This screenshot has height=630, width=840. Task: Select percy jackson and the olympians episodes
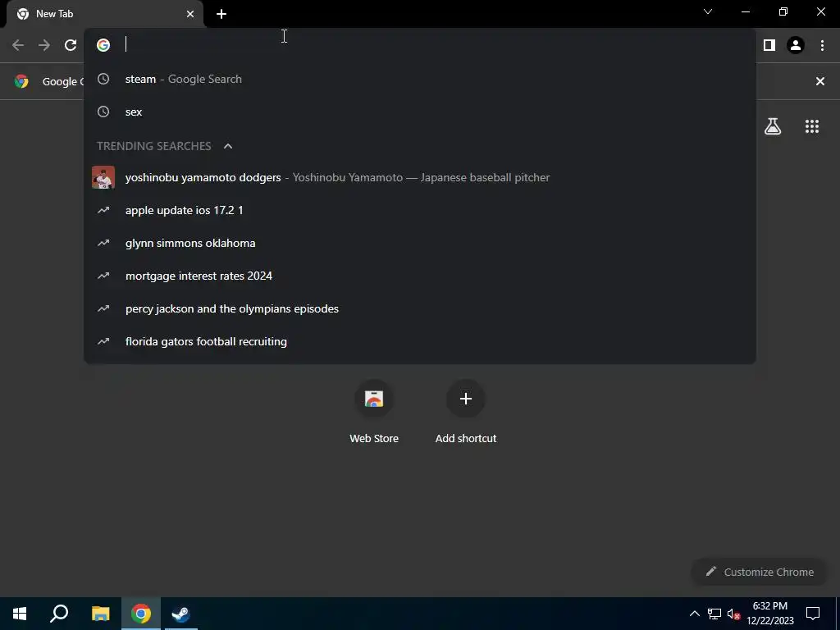tap(420, 308)
